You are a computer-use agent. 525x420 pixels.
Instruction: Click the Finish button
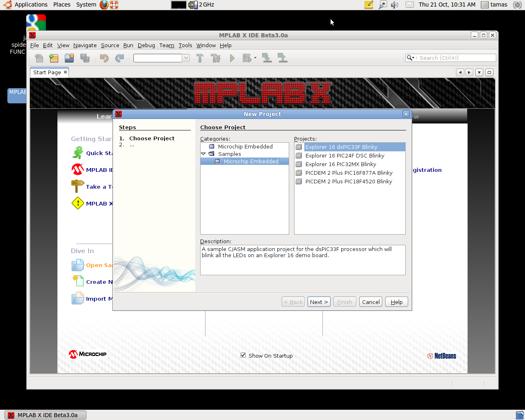(345, 302)
